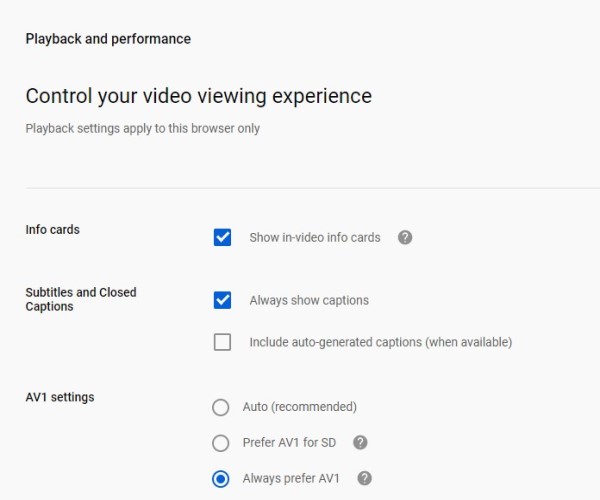Click the Always prefer AV1 radio button

click(221, 479)
